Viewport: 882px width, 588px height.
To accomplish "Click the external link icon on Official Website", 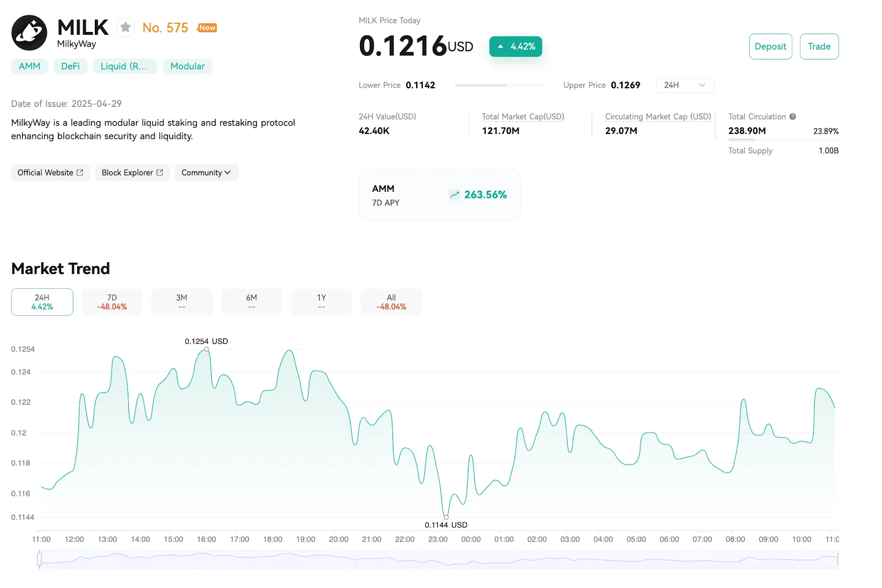I will 80,172.
